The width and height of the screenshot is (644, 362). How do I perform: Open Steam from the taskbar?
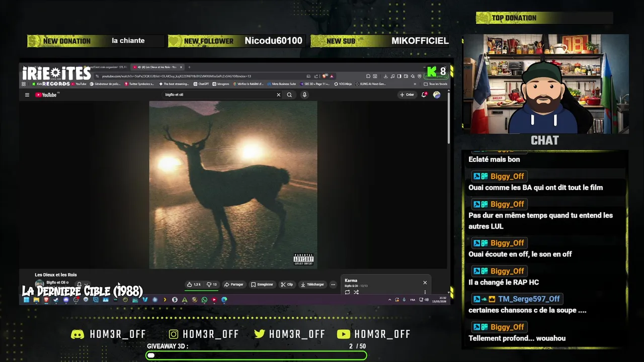[56, 300]
